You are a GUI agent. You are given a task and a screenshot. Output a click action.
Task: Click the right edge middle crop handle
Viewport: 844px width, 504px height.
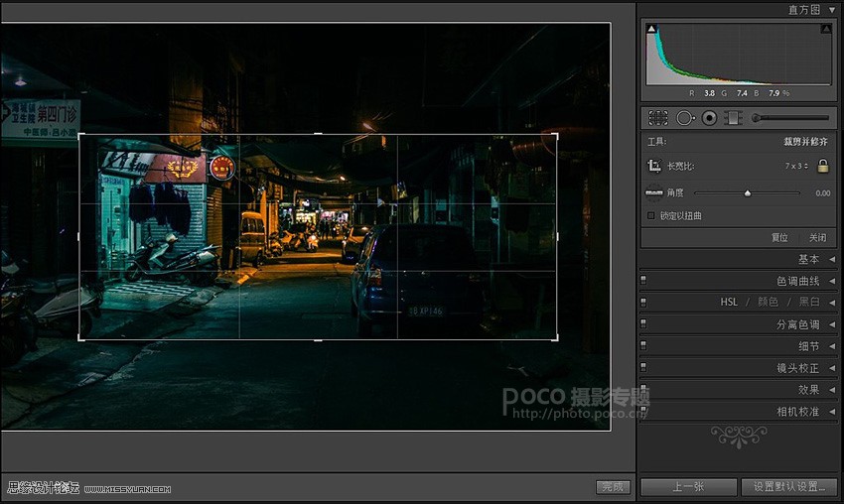(557, 237)
